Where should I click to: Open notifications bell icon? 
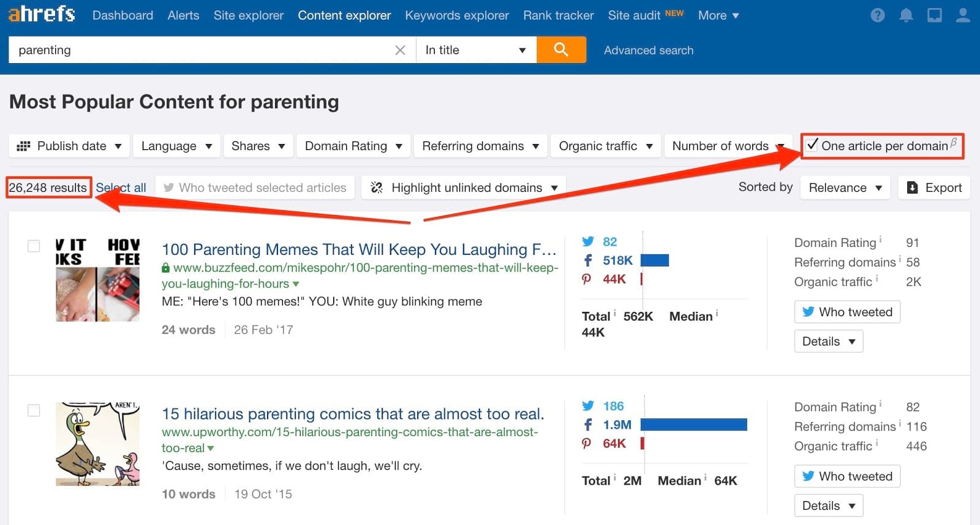tap(906, 15)
